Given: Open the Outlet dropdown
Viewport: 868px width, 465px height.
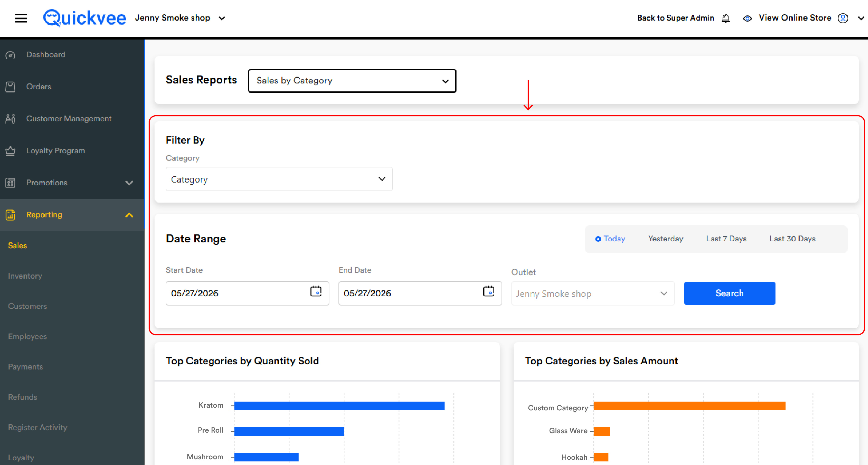Looking at the screenshot, I should 593,293.
